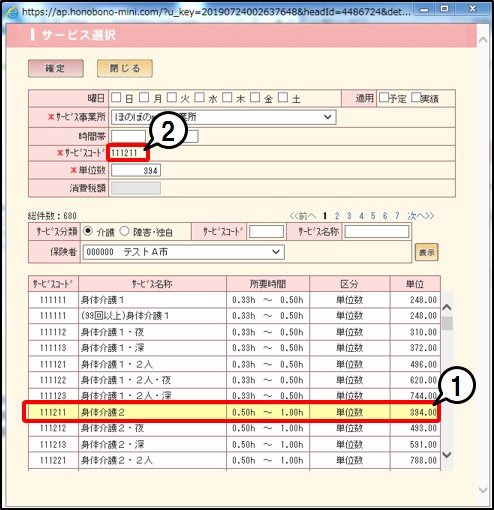Enable the 実績 checkbox
Image resolution: width=494 pixels, height=510 pixels.
click(416, 97)
